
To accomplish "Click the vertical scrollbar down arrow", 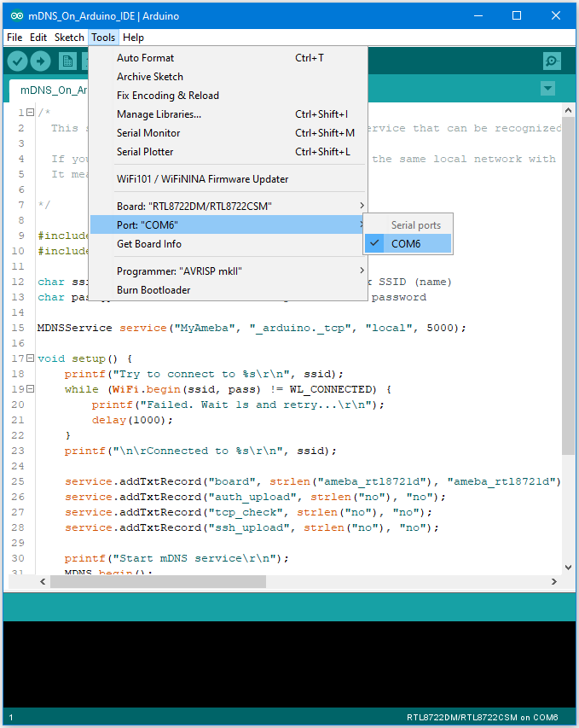I will point(568,567).
